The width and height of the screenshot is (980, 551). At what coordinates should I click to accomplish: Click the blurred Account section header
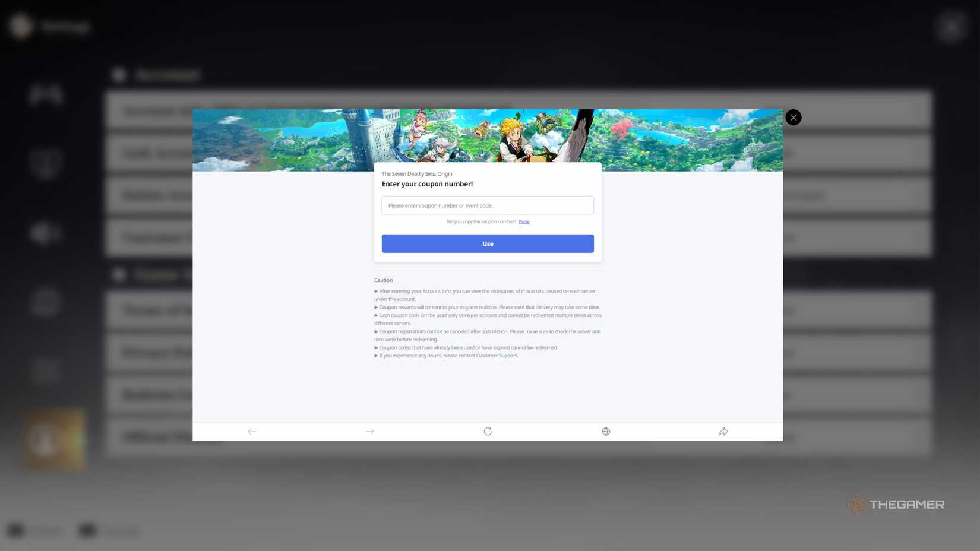[167, 75]
